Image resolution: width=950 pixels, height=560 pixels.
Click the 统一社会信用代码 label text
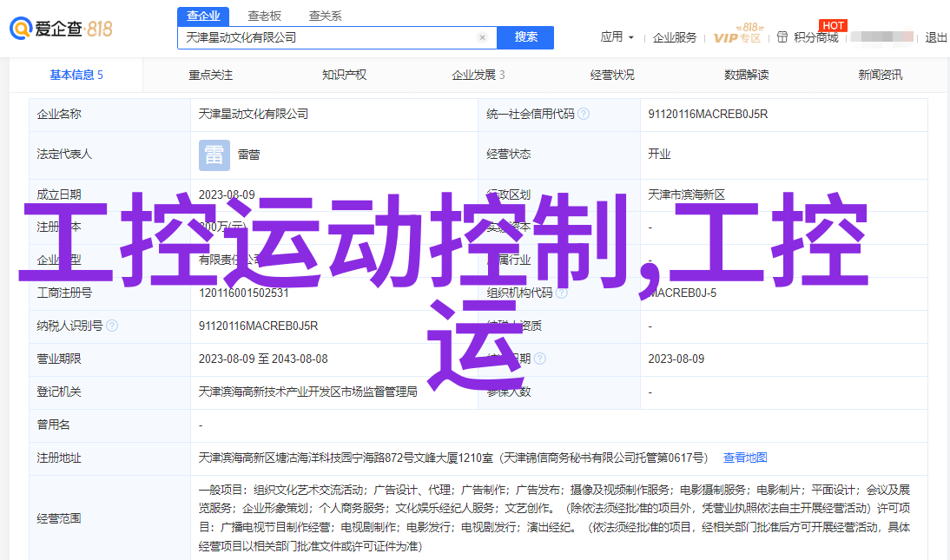click(530, 114)
